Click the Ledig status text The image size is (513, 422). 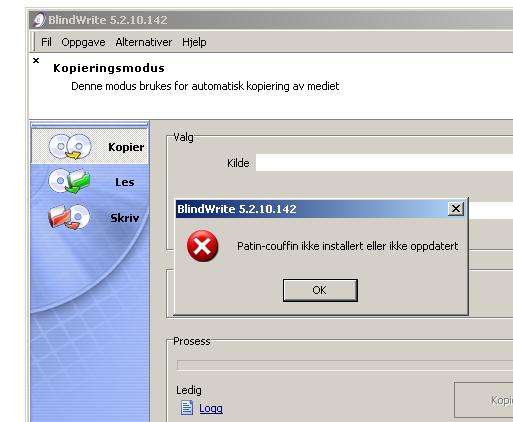pos(189,390)
